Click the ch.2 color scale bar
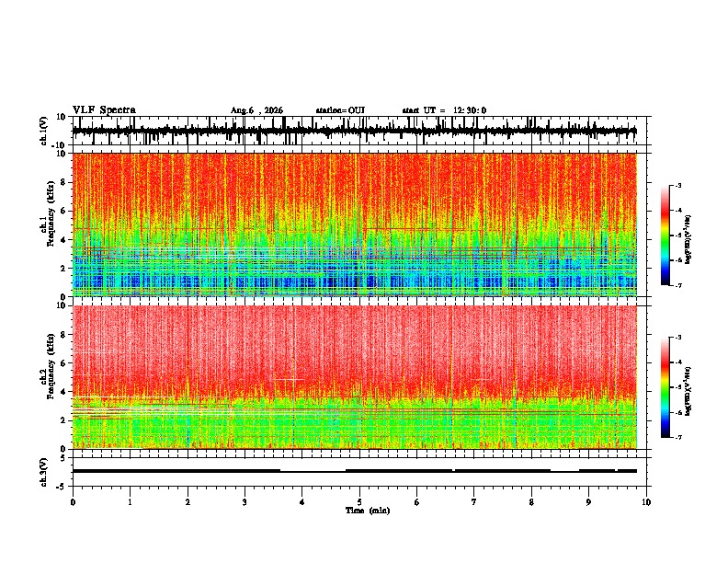Image resolution: width=728 pixels, height=563 pixels. point(665,387)
